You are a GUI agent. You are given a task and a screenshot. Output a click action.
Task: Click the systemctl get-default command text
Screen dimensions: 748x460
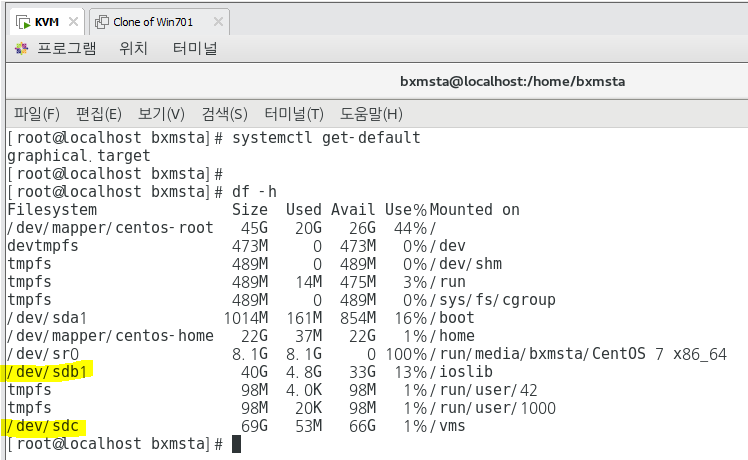click(x=326, y=138)
